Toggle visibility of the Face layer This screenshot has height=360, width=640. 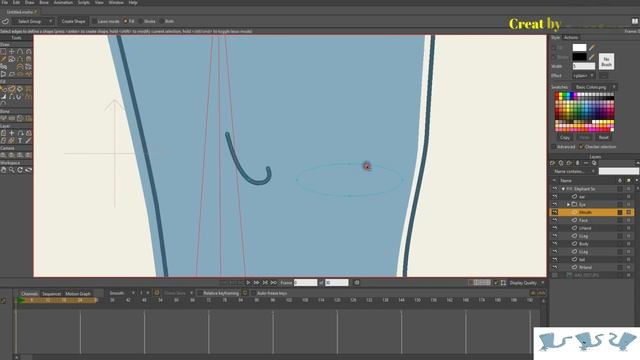tap(555, 220)
